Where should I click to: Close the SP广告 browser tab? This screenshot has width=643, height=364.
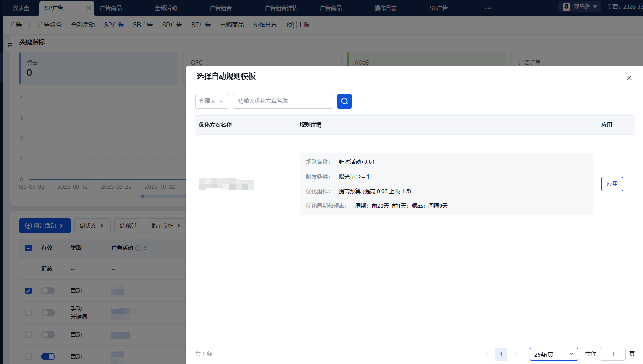(x=89, y=8)
